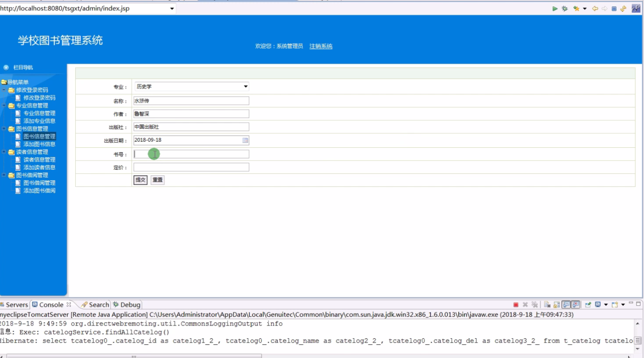Image resolution: width=644 pixels, height=358 pixels.
Task: Click the 注销系统 logout link
Action: [321, 46]
